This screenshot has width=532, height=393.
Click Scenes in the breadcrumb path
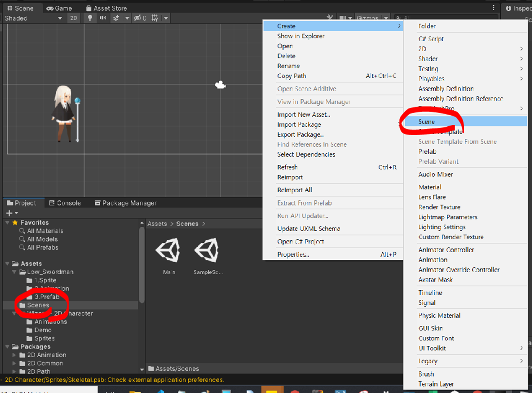click(x=187, y=224)
